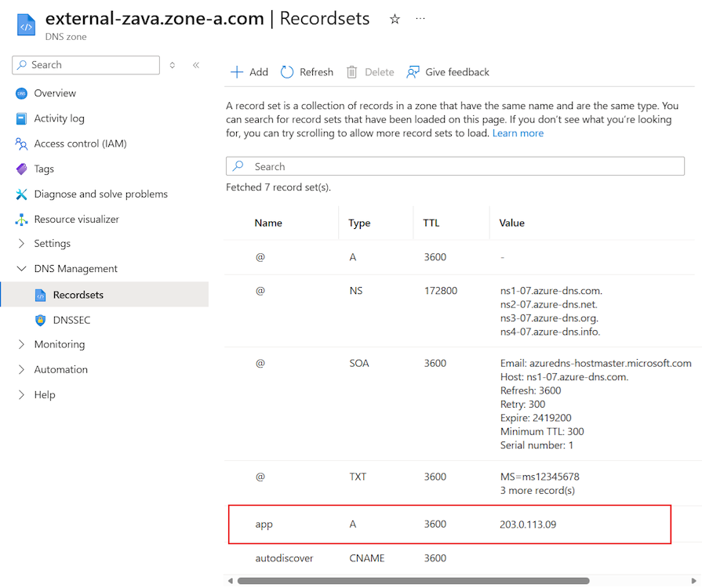Click the TTL column header
Screen dimensions: 702x588
tap(431, 223)
